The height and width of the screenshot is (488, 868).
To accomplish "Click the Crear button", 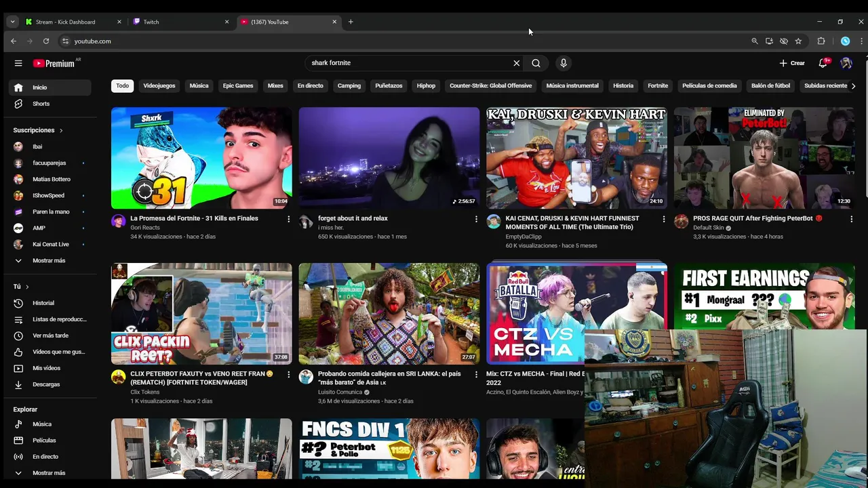I will pos(792,63).
